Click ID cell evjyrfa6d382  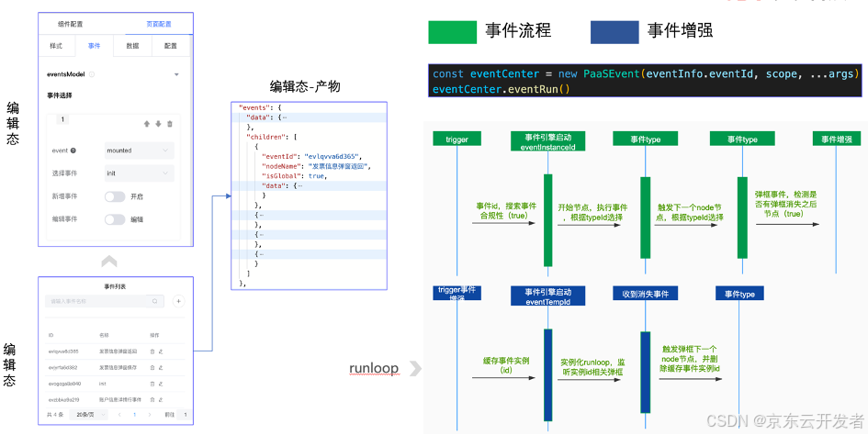click(x=62, y=367)
